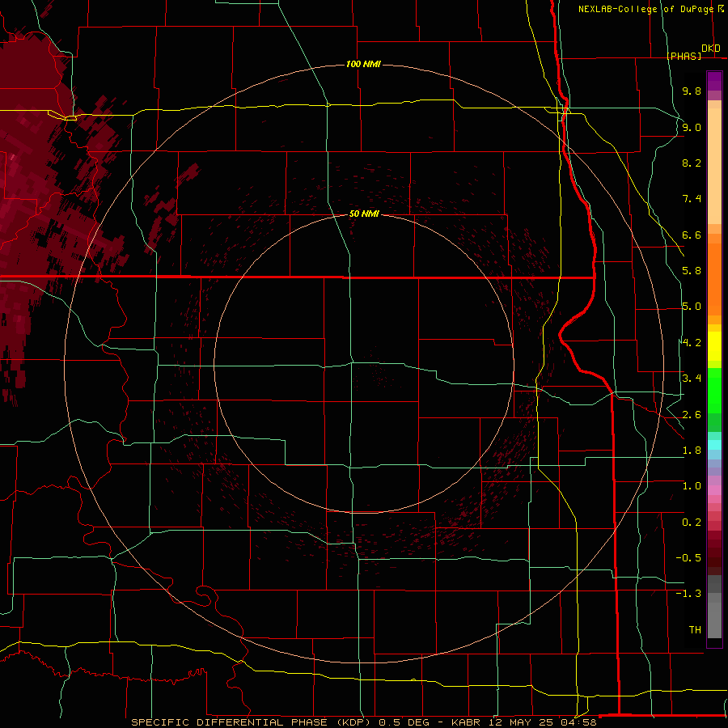
Task: Click the bright green band beside the 3.4 value
Action: point(714,390)
